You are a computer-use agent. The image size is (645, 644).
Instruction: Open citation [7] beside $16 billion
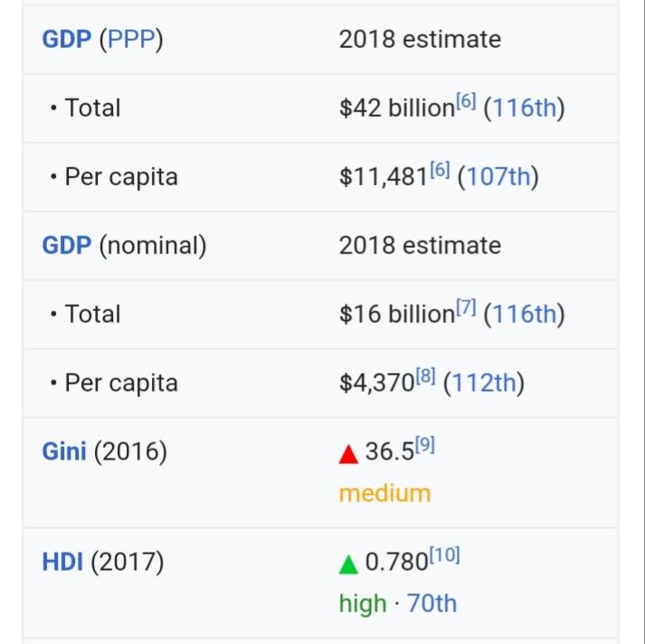[466, 308]
